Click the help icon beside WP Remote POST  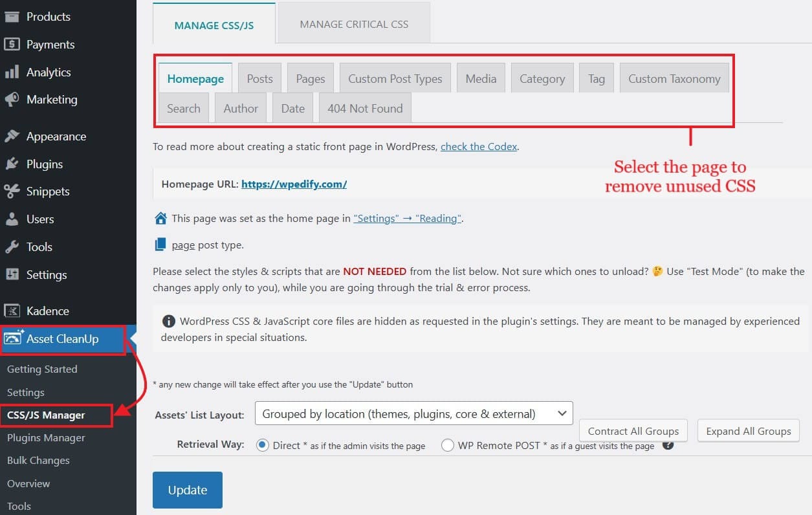[668, 444]
